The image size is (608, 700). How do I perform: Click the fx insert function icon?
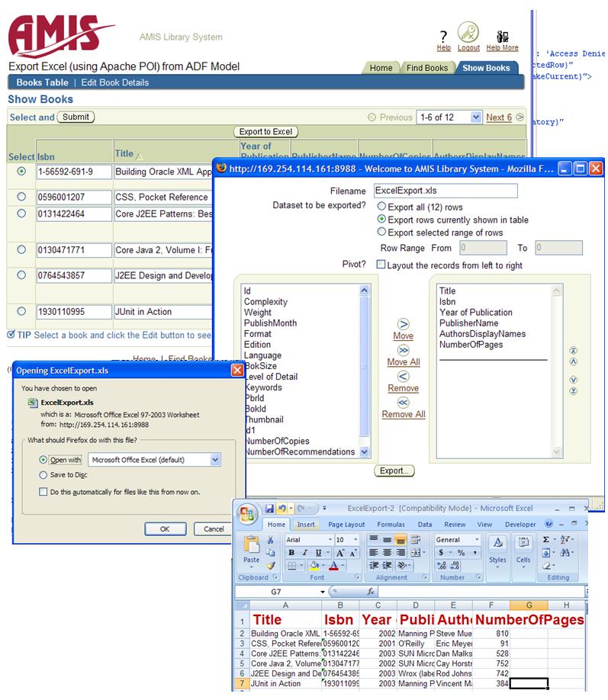[x=370, y=592]
